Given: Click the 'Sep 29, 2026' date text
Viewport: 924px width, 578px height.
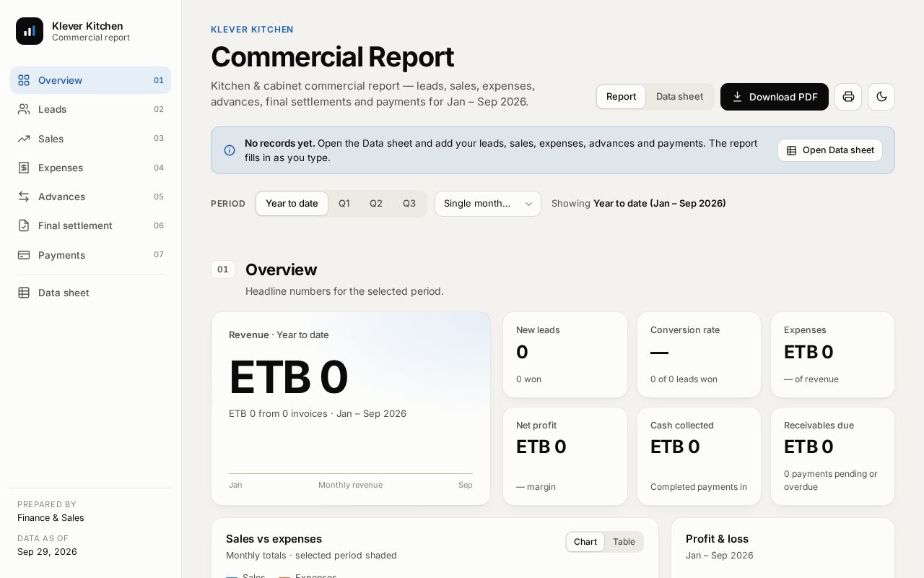Looking at the screenshot, I should pos(47,552).
